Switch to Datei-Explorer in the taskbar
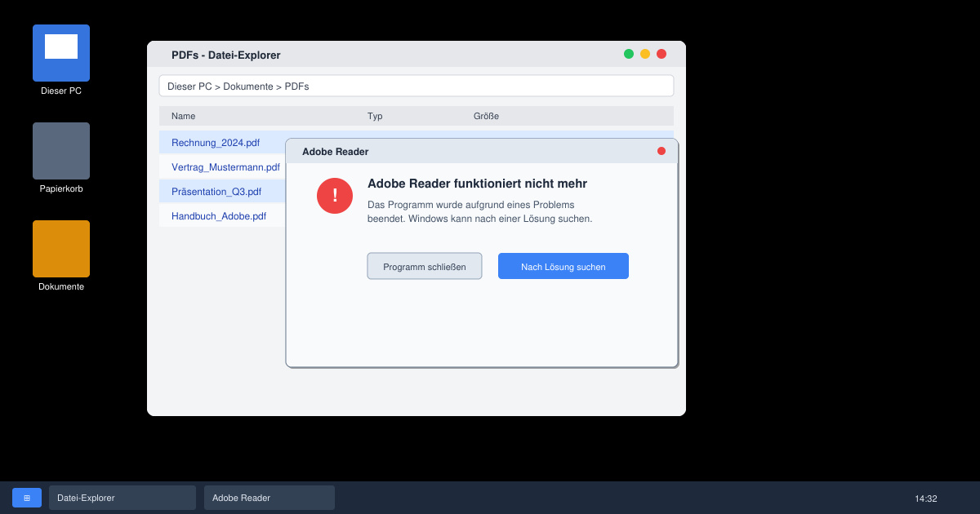 click(x=122, y=498)
